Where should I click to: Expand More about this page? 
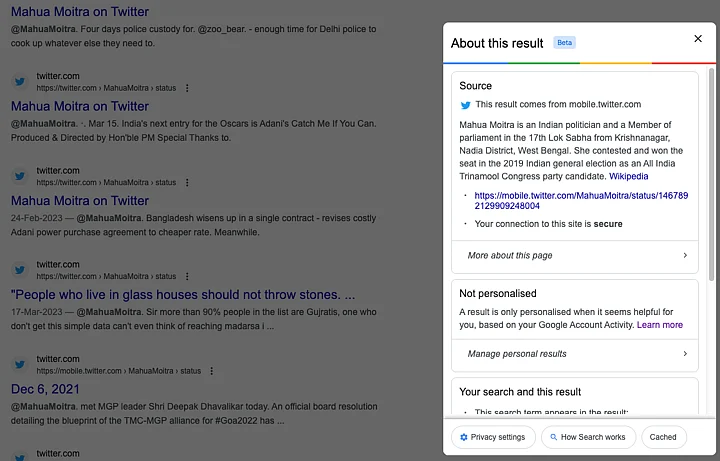click(685, 256)
